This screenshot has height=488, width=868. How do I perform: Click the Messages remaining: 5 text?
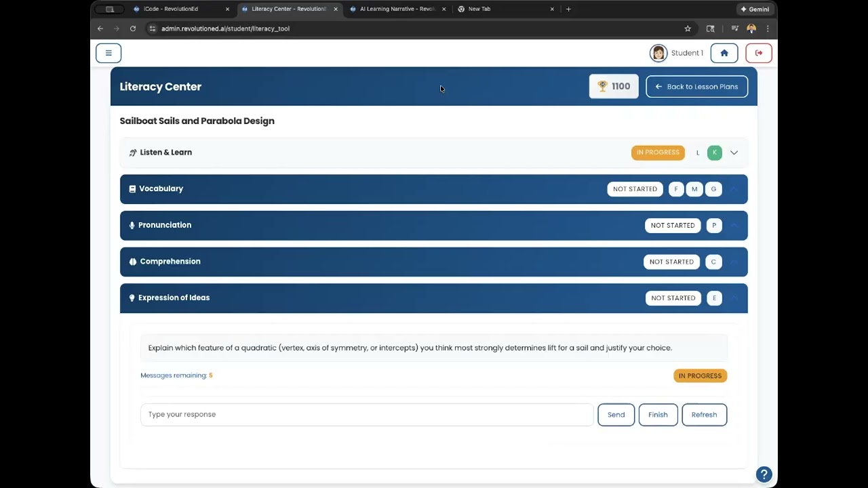176,375
